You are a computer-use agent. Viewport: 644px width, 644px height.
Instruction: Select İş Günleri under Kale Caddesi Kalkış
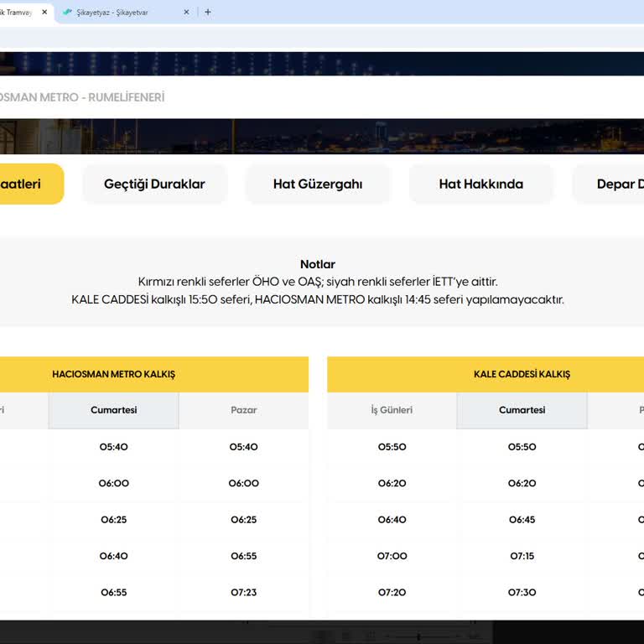[x=392, y=410]
